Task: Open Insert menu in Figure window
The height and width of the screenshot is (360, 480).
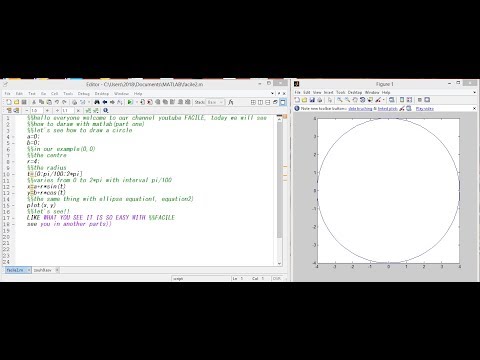Action: 329,92
